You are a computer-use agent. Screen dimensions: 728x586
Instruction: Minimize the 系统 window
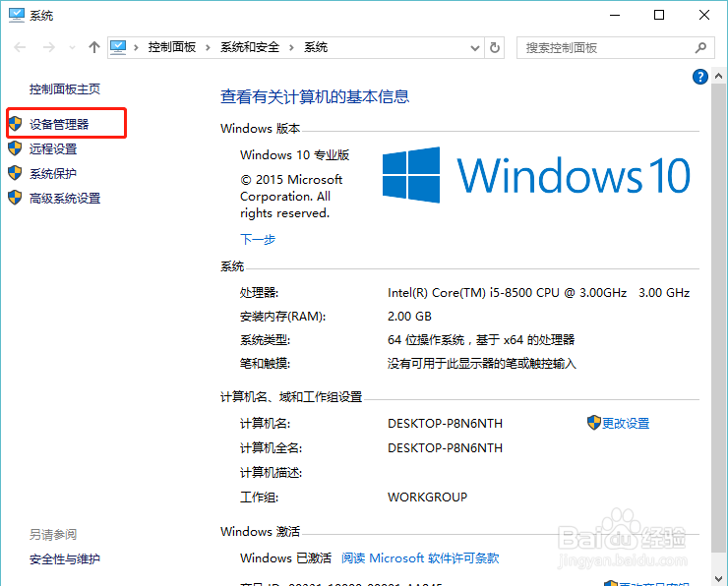615,15
